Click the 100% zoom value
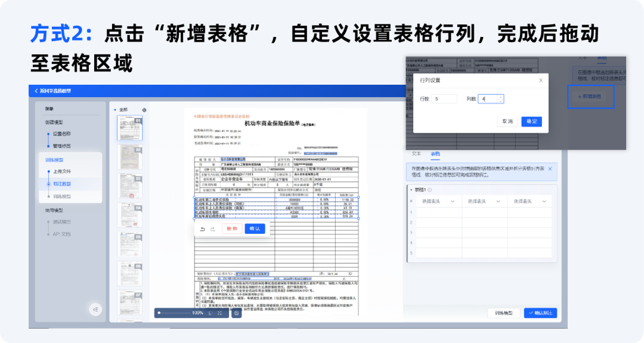The height and width of the screenshot is (343, 644). coord(197,313)
